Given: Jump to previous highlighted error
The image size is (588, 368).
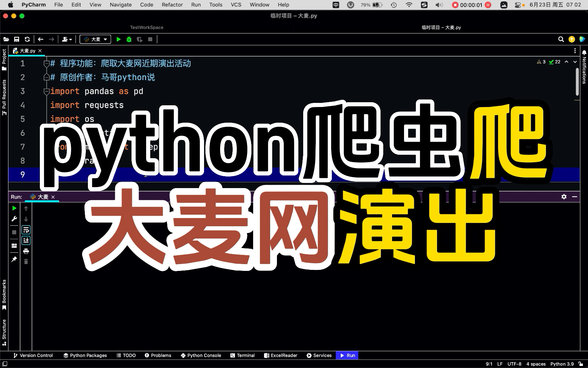Looking at the screenshot, I should 567,62.
